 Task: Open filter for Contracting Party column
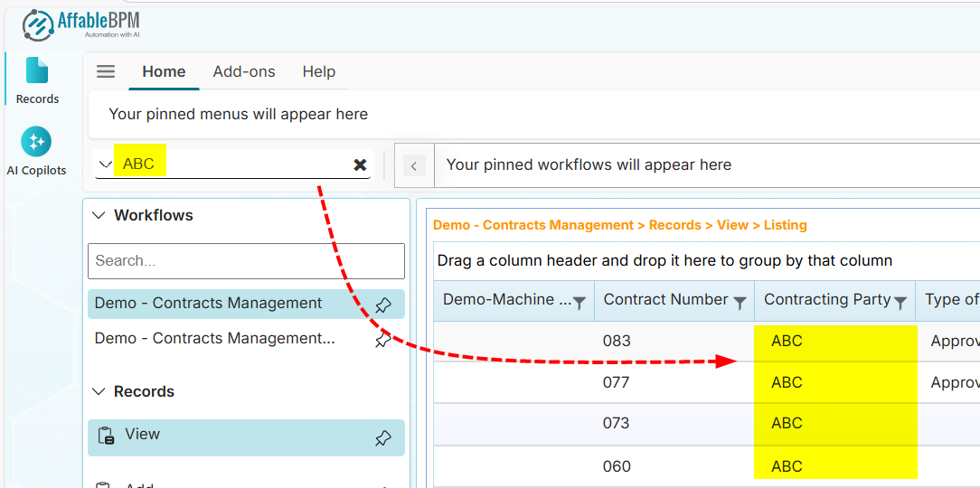pos(900,302)
